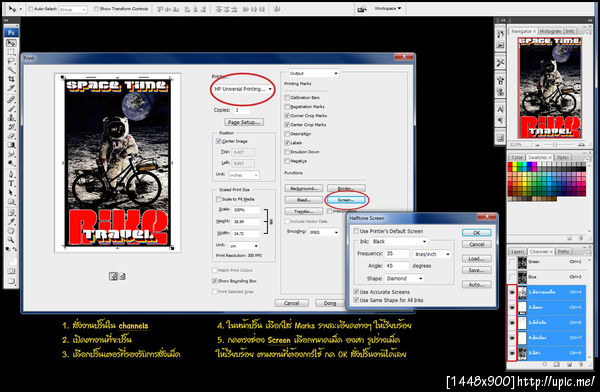This screenshot has height=392, width=600.
Task: Select the Slice tool
Action: click(x=11, y=89)
